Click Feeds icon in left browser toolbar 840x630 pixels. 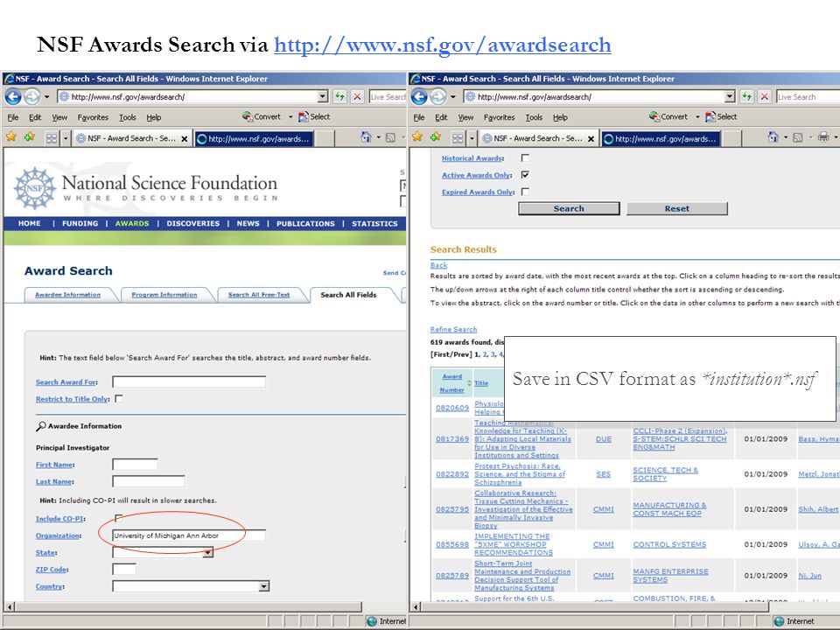point(390,137)
